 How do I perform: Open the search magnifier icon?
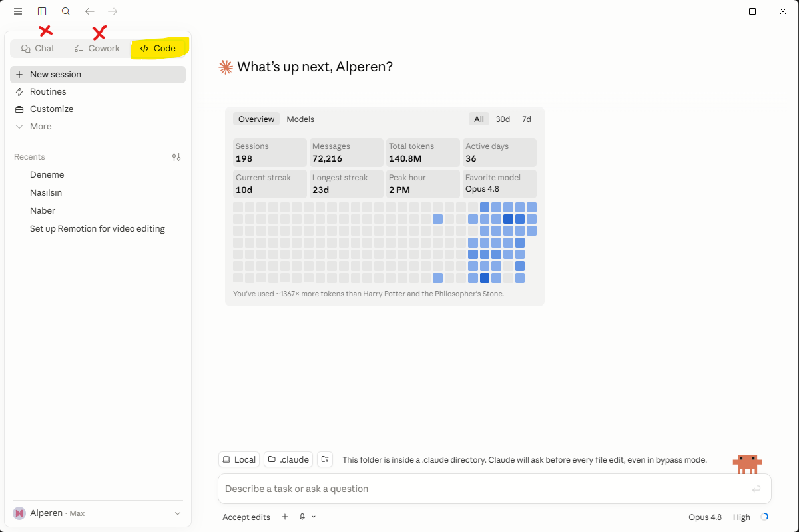pyautogui.click(x=66, y=11)
